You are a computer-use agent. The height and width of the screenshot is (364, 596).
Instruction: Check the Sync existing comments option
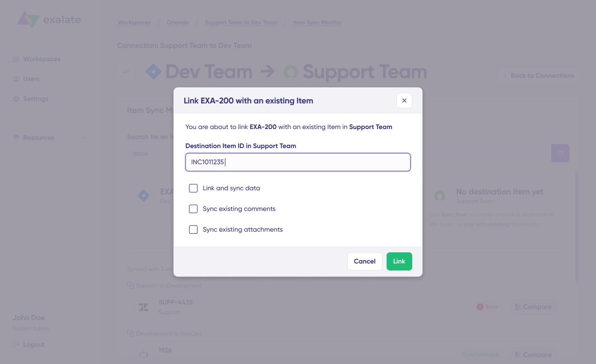coord(193,209)
